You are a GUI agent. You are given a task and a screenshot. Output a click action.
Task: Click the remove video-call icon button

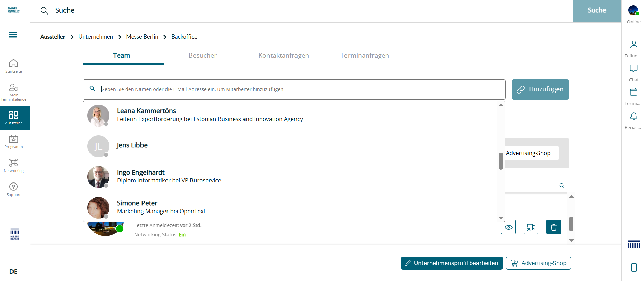(x=531, y=227)
